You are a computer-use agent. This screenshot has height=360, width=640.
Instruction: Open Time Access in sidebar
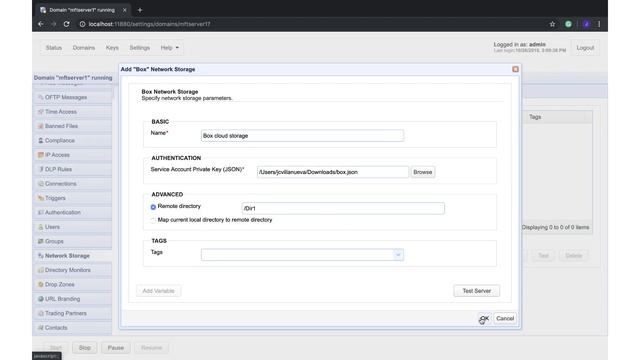[x=73, y=111]
